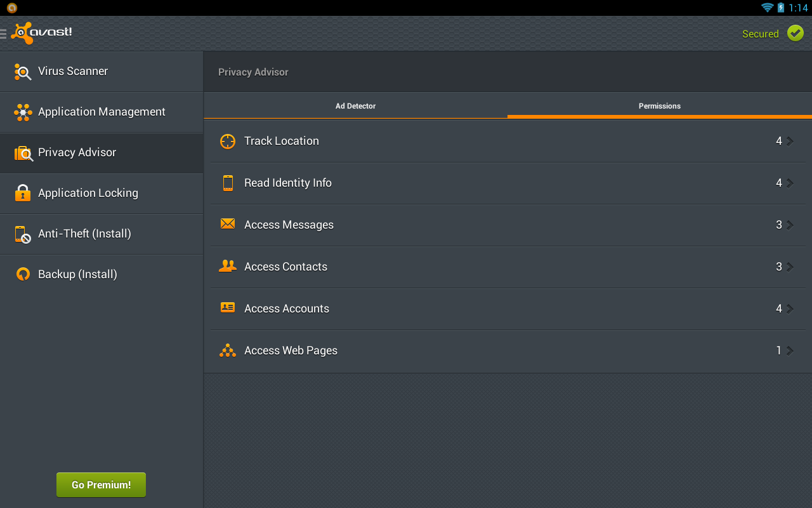812x508 pixels.
Task: Click the Access Contacts people icon
Action: tap(228, 266)
